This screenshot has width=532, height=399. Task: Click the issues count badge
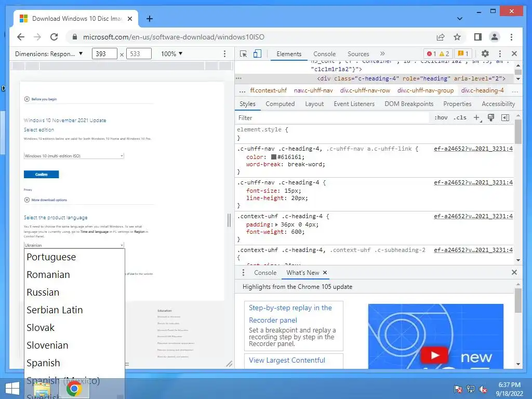pos(463,54)
